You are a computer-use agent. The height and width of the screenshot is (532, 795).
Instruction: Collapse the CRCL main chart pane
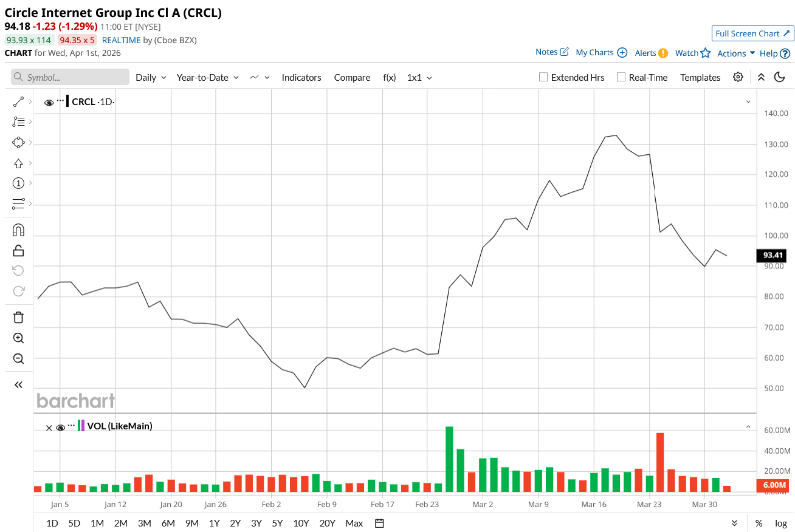748,101
